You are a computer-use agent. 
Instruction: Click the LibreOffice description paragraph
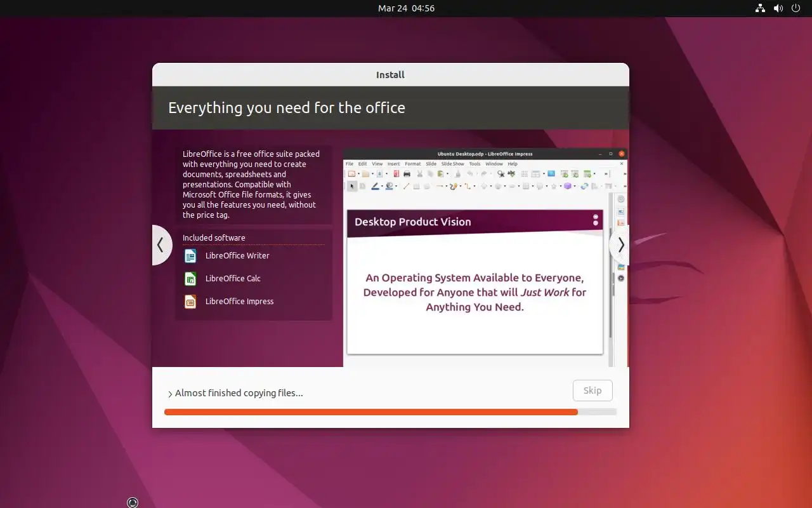click(251, 184)
